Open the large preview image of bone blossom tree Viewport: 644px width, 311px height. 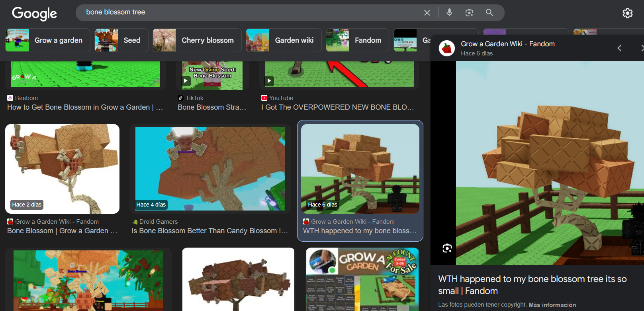(x=550, y=163)
